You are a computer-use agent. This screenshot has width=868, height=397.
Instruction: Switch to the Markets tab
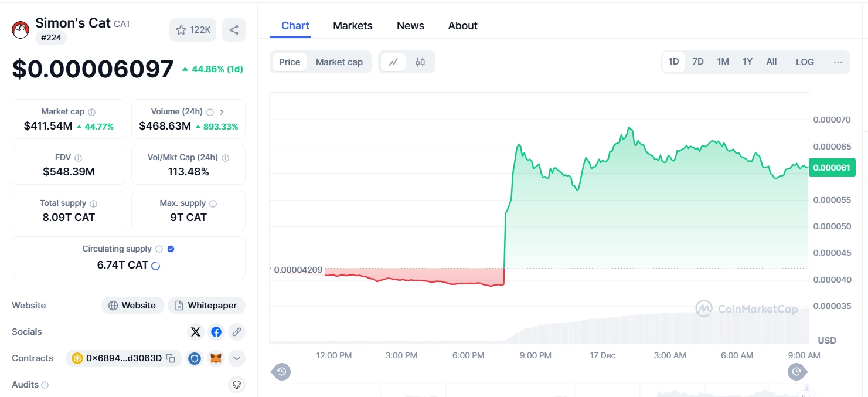(353, 26)
